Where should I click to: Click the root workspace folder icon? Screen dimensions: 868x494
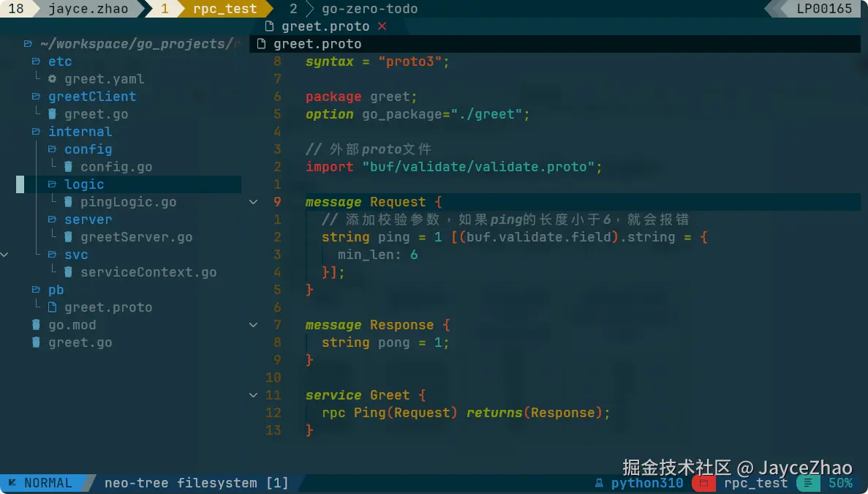28,44
